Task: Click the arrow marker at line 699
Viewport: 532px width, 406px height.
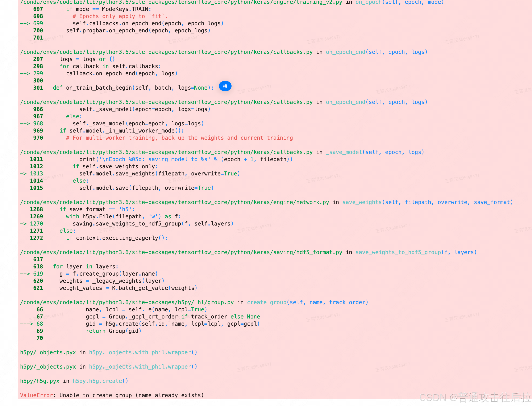Action: (25, 23)
